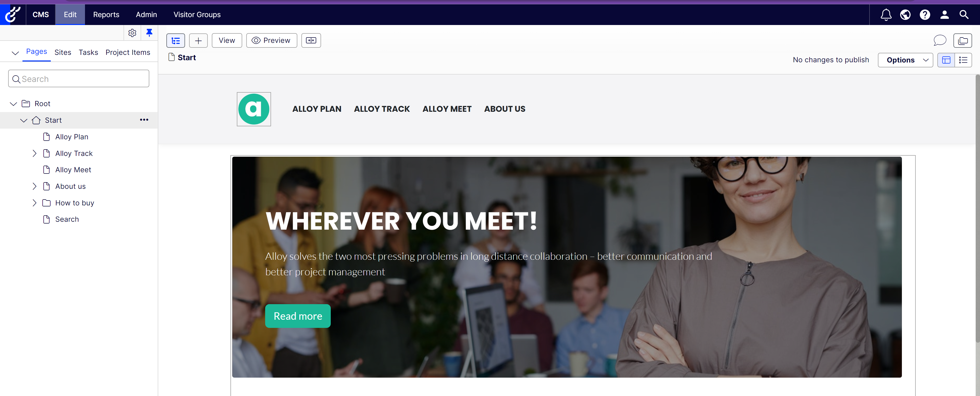Open the user profile icon
The height and width of the screenshot is (396, 980).
coord(944,15)
